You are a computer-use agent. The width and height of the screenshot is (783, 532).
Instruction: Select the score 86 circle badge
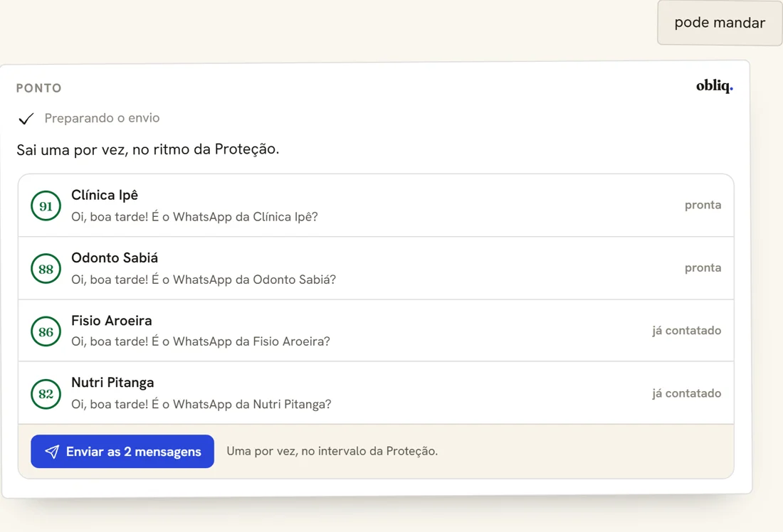46,331
